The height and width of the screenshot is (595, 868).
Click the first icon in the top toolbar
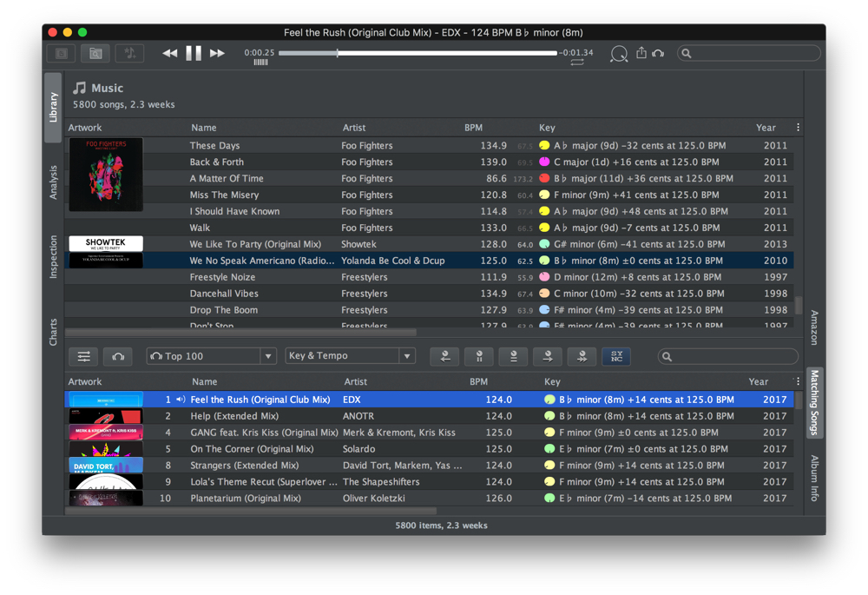click(62, 53)
